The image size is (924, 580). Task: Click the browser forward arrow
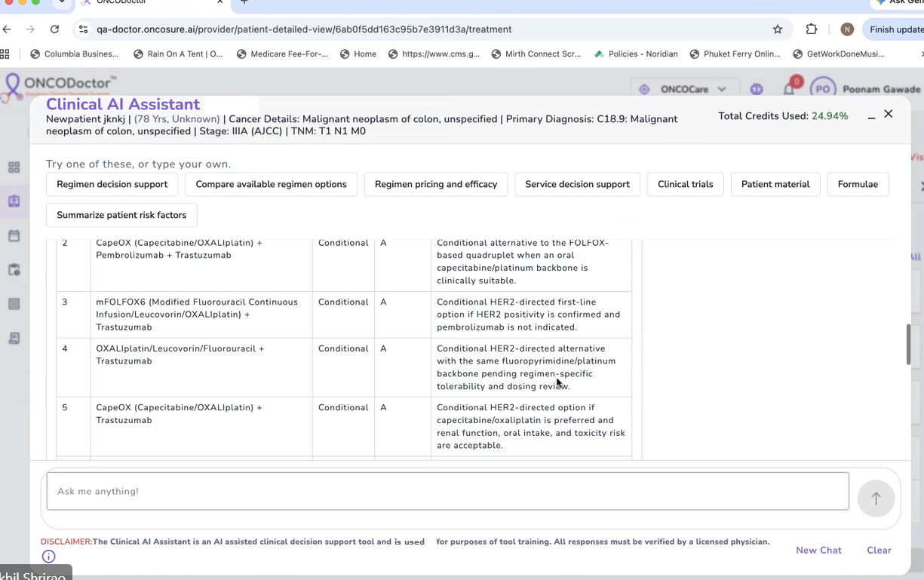point(30,29)
